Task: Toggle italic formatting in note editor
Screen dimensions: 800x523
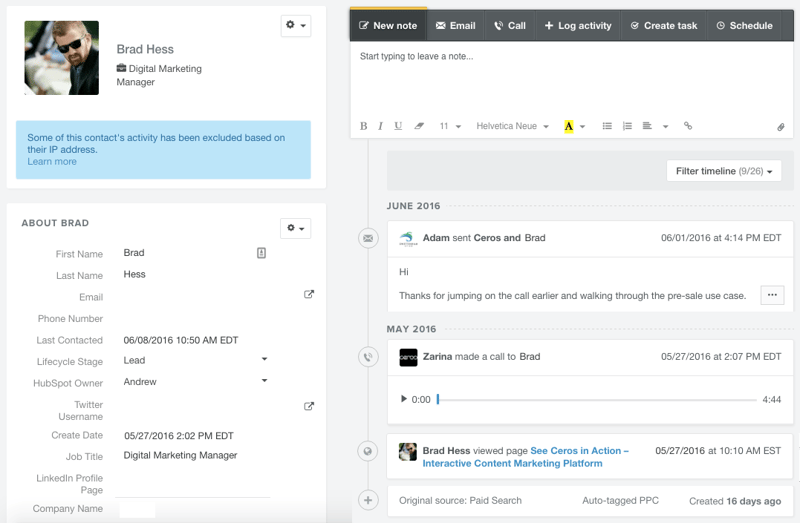Action: click(380, 127)
